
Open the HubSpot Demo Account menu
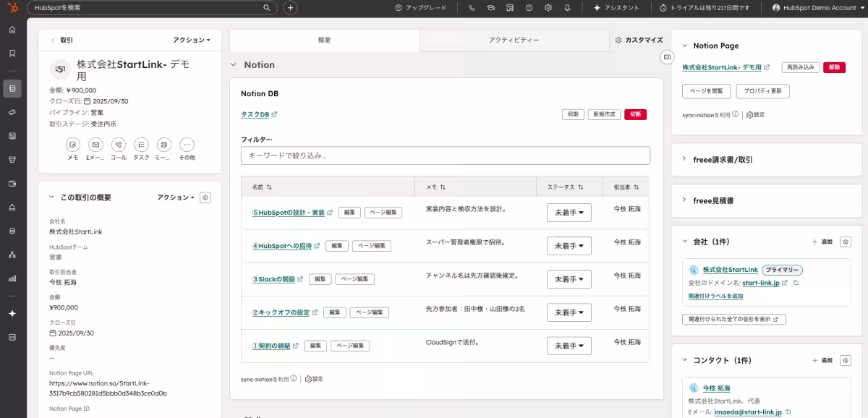[817, 8]
